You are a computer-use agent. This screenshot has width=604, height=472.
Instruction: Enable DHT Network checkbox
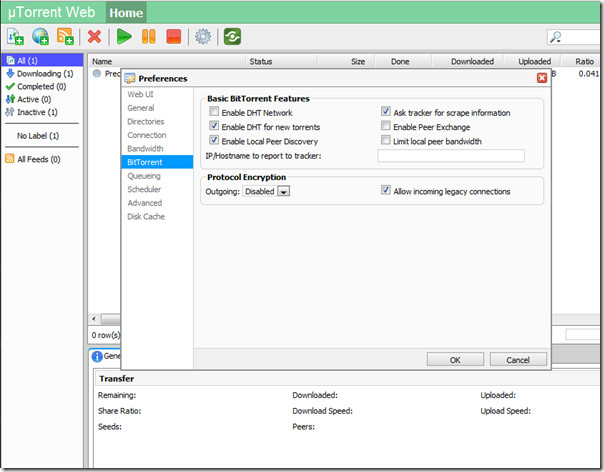pos(214,112)
